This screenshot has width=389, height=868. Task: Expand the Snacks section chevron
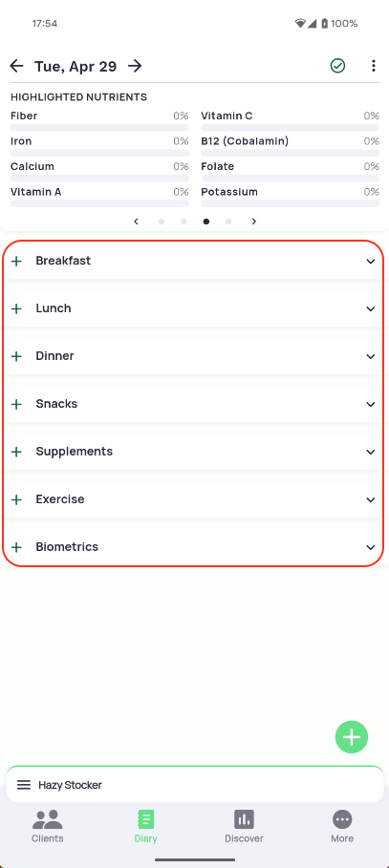coord(371,404)
